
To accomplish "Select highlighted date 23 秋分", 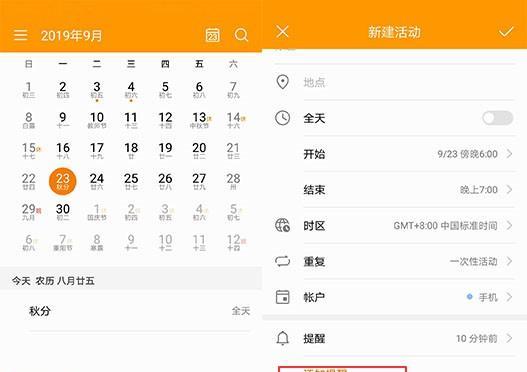I will pyautogui.click(x=63, y=181).
